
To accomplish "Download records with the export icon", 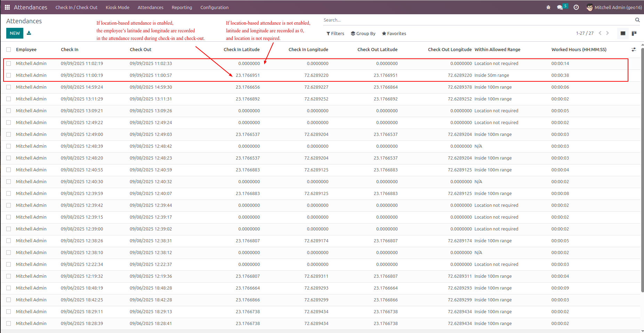I will point(29,33).
